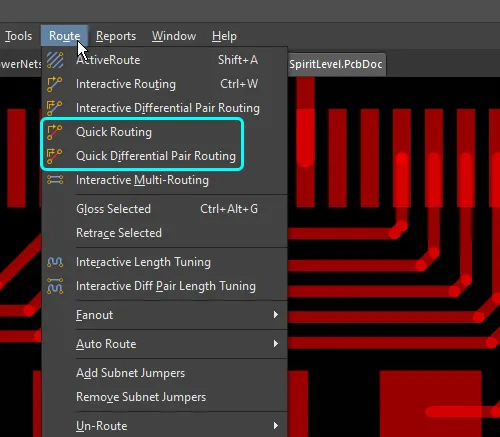Click Quick Differential Pair Routing icon
The height and width of the screenshot is (437, 500).
pos(54,156)
